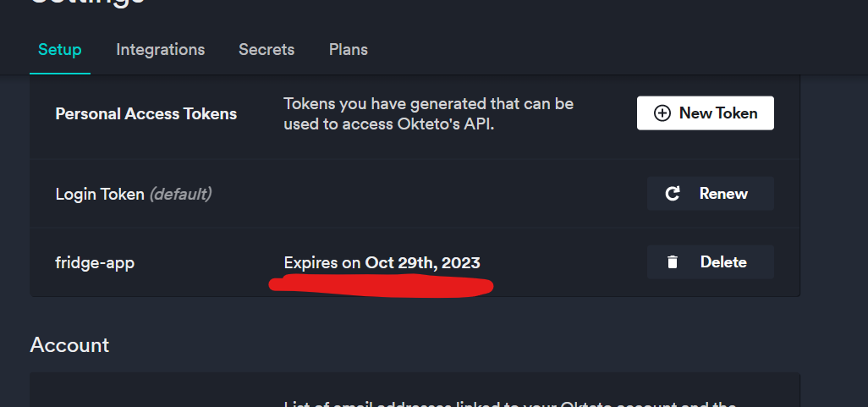The height and width of the screenshot is (407, 868).
Task: Click the (default) text beside Login Token
Action: click(x=180, y=194)
